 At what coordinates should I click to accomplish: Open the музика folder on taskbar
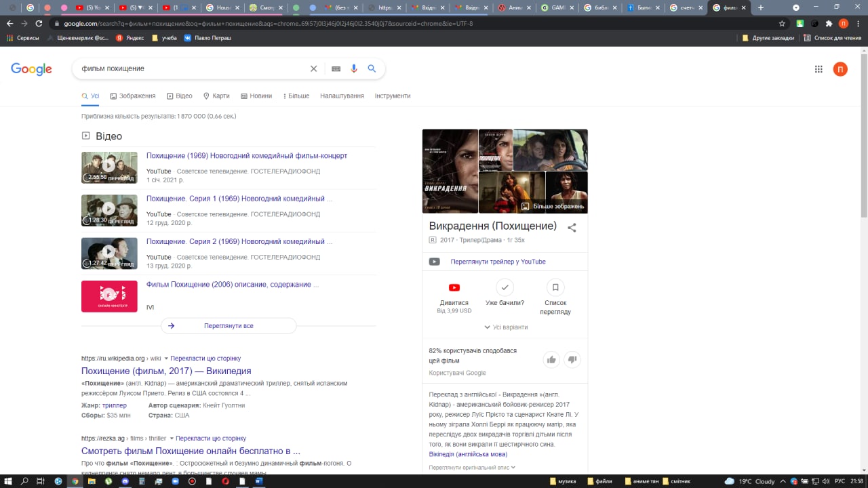[x=563, y=481]
